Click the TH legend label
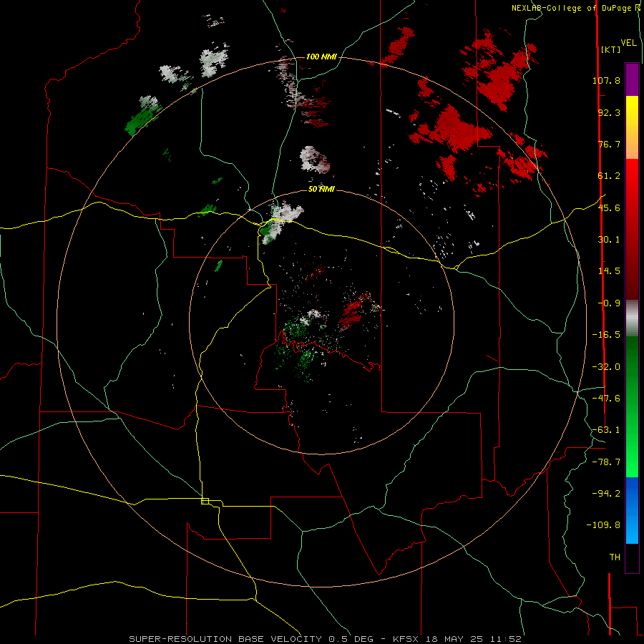644x644 pixels. tap(615, 557)
